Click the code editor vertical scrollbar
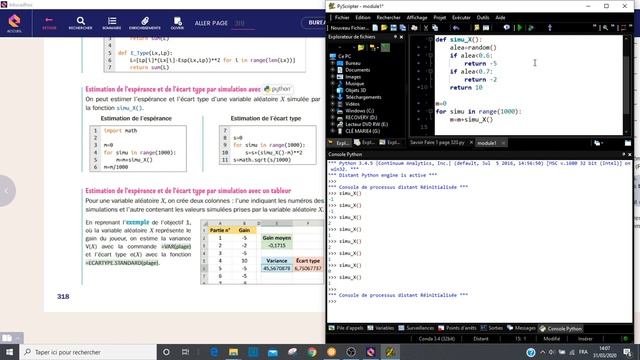The image size is (640, 360). coord(627,85)
